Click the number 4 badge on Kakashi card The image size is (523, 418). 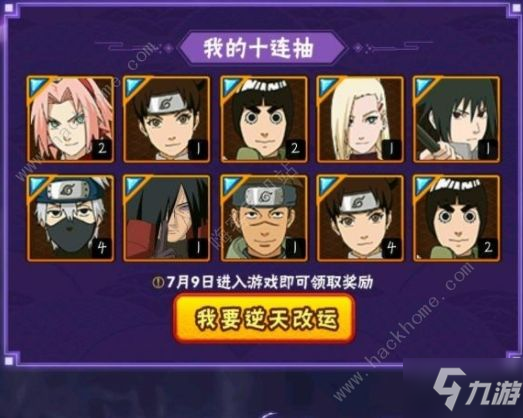[102, 248]
